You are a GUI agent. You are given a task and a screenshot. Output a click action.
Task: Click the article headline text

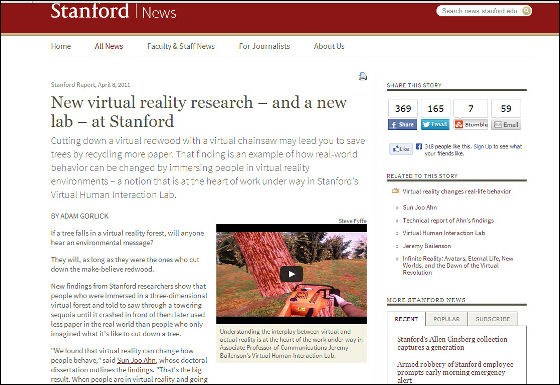(x=199, y=111)
